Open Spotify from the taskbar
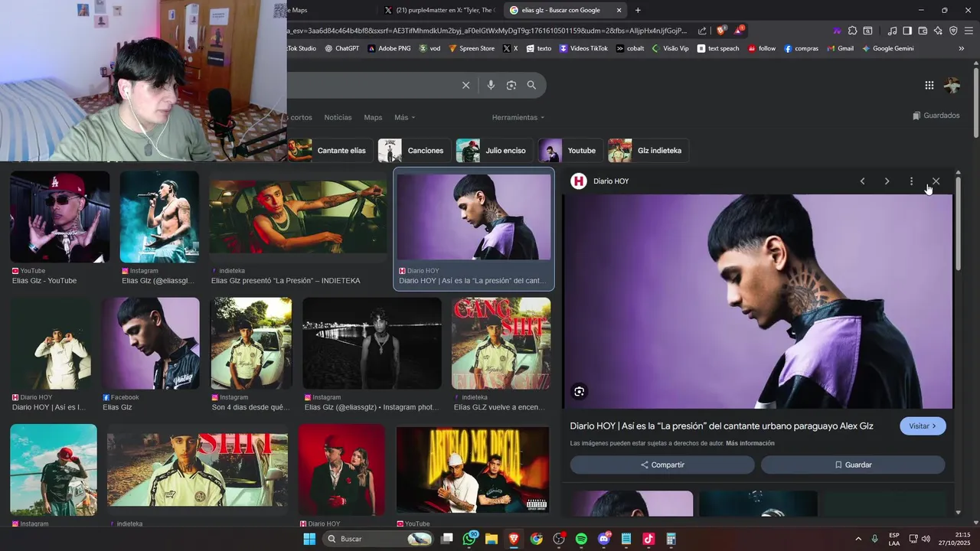Screen dimensions: 980x551 click(581, 539)
